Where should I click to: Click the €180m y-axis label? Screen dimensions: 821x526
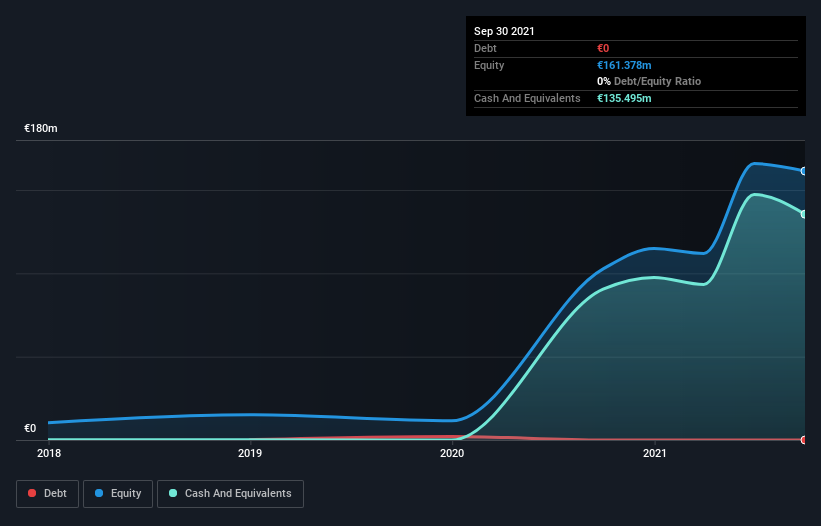point(41,128)
